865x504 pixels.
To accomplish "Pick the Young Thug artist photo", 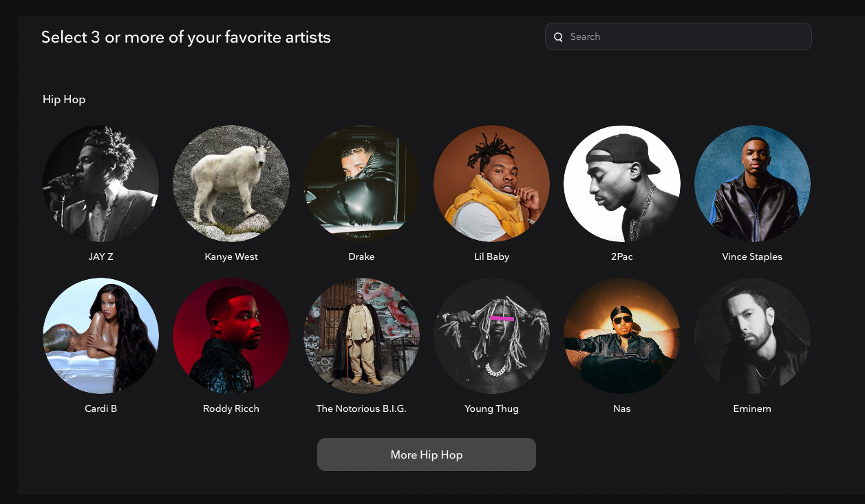I will pos(492,336).
